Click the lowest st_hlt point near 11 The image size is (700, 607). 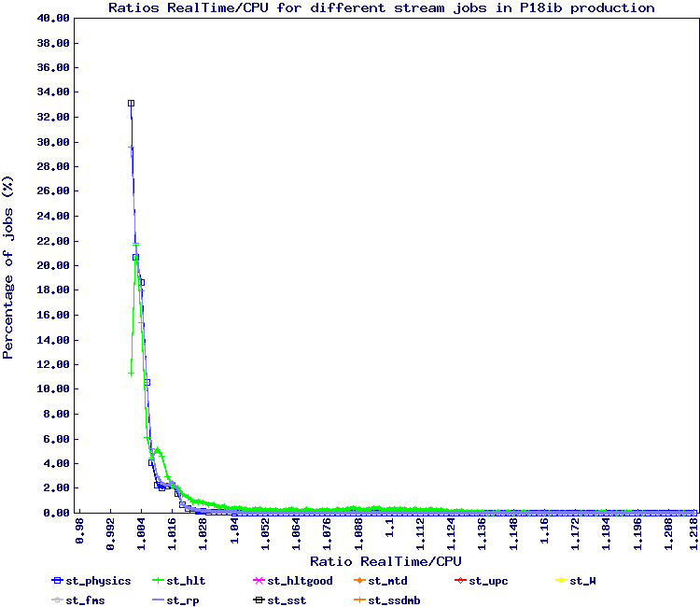point(131,374)
